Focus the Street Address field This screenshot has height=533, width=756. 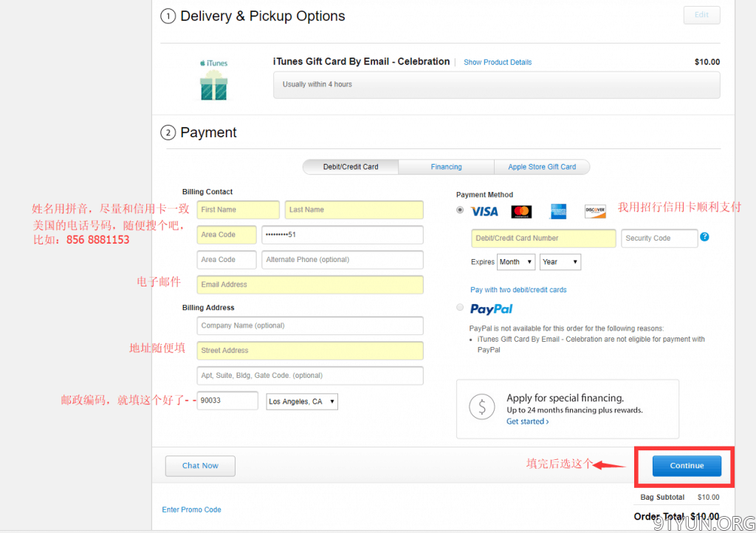click(x=310, y=351)
